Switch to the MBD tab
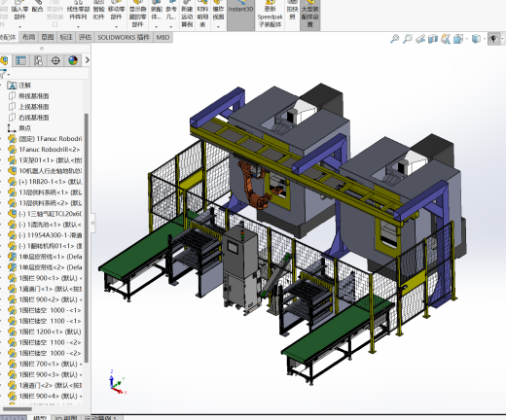 pyautogui.click(x=163, y=37)
